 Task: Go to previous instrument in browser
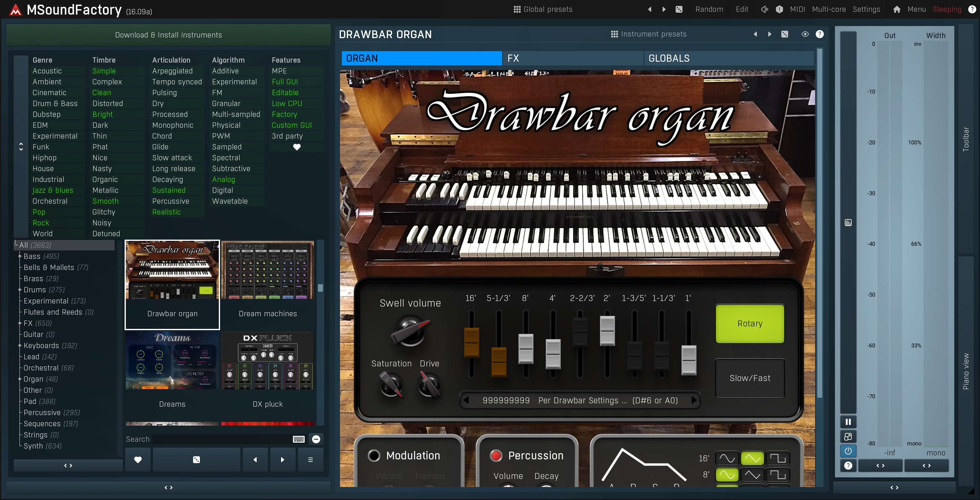tap(255, 460)
